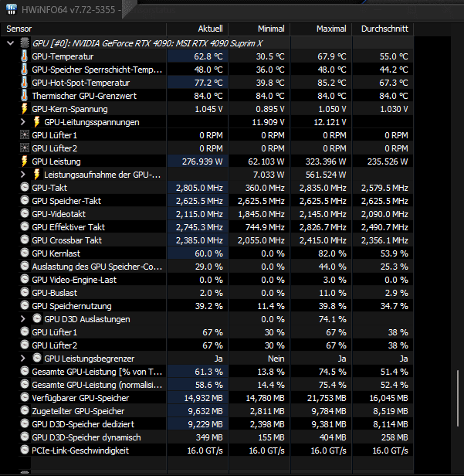
Task: Click the clock icon of GPU Crossbar Takt
Action: tap(25, 240)
